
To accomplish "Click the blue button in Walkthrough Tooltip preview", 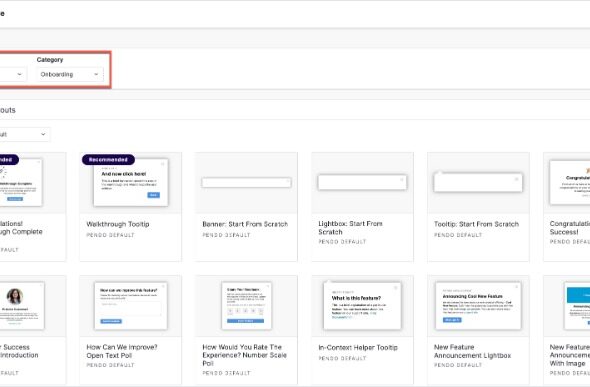I will click(x=154, y=195).
